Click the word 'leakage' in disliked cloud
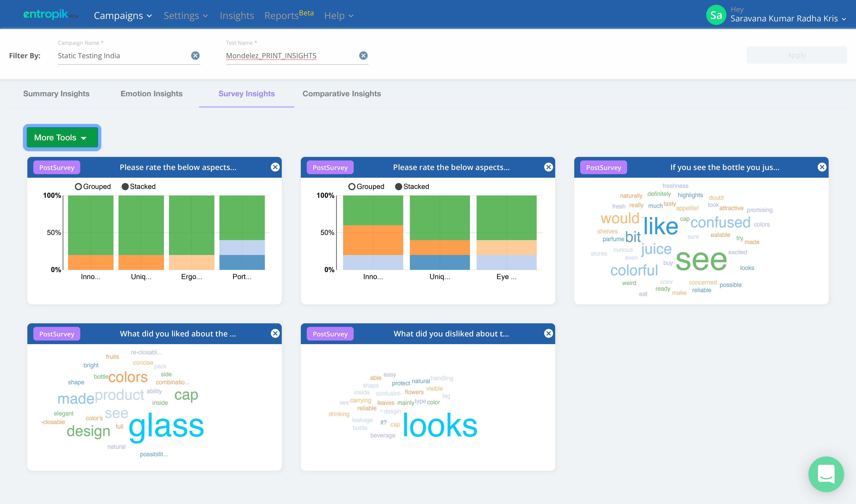The image size is (856, 504). [362, 420]
